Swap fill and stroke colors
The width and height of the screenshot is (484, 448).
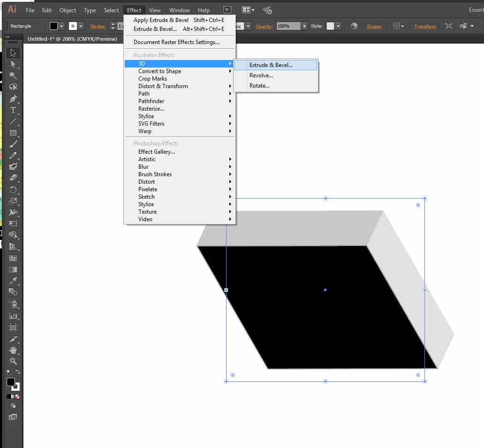18,372
